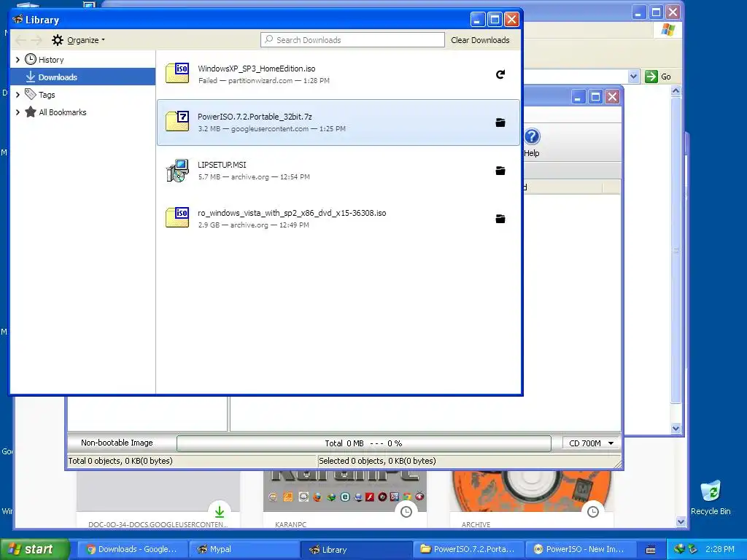Image resolution: width=747 pixels, height=560 pixels.
Task: Click the green Go arrow in background window
Action: (651, 76)
